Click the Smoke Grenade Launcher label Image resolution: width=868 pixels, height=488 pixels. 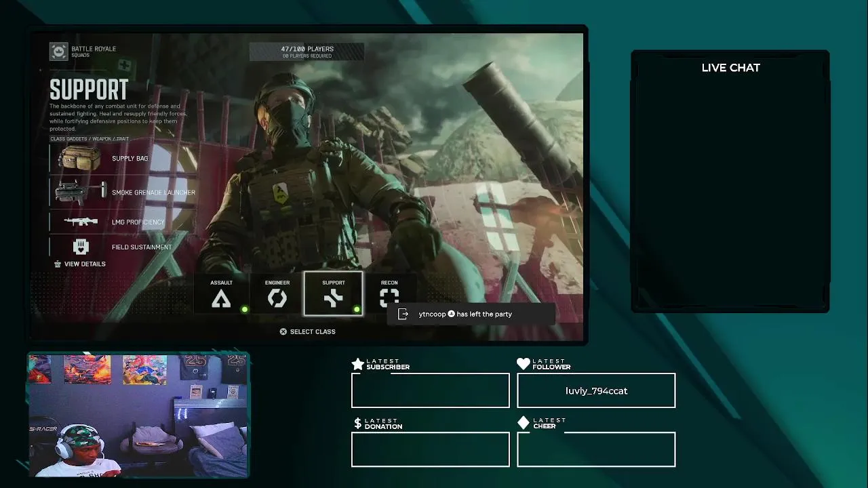tap(153, 192)
